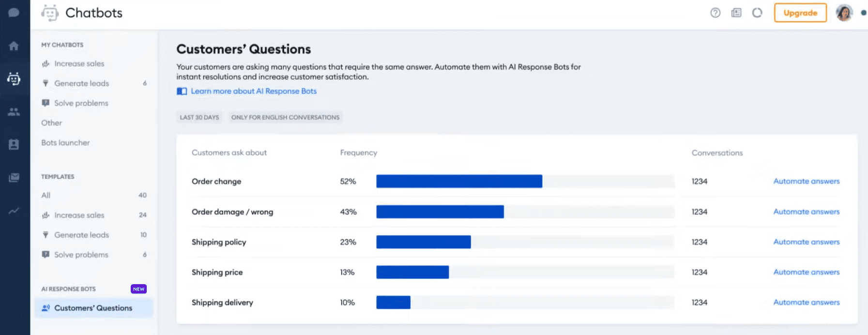Go to the Home icon in left rail
The height and width of the screenshot is (335, 868).
click(14, 46)
